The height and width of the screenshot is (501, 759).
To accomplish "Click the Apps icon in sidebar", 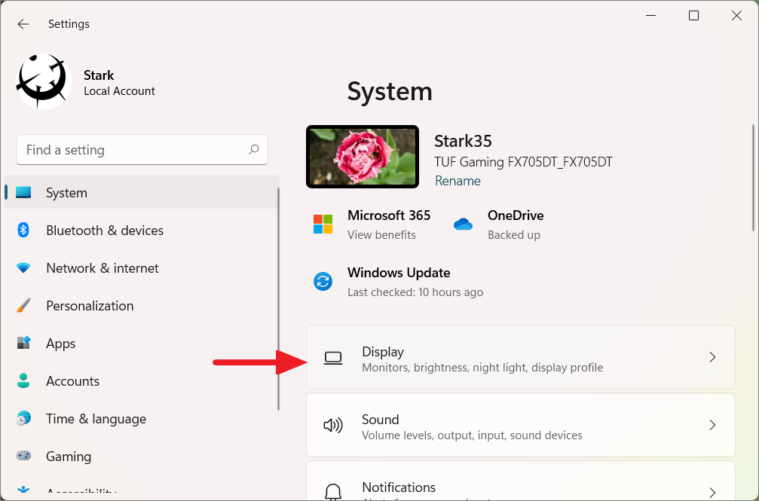I will (x=23, y=343).
